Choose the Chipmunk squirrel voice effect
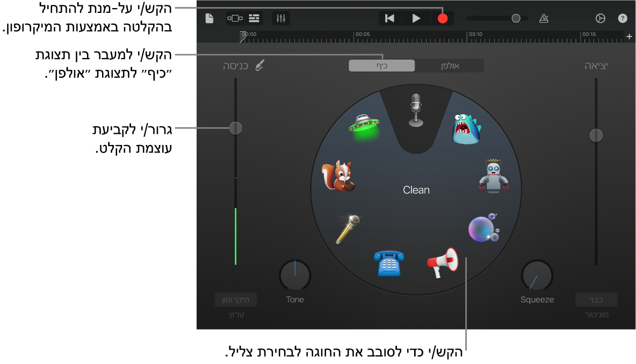 point(339,176)
